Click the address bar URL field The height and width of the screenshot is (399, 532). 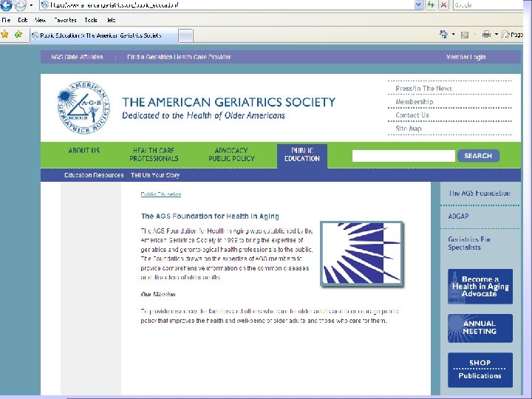click(x=227, y=4)
